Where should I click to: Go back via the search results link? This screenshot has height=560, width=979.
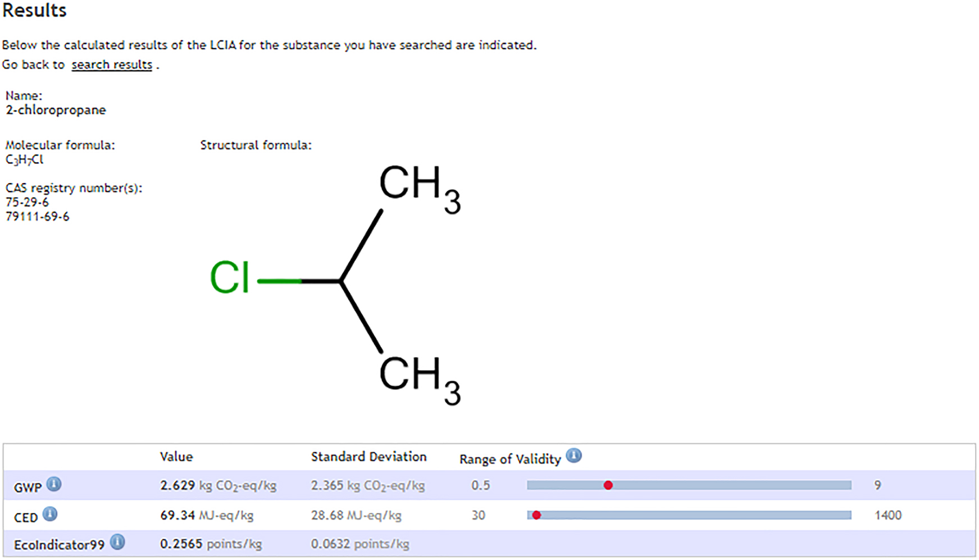(x=111, y=64)
